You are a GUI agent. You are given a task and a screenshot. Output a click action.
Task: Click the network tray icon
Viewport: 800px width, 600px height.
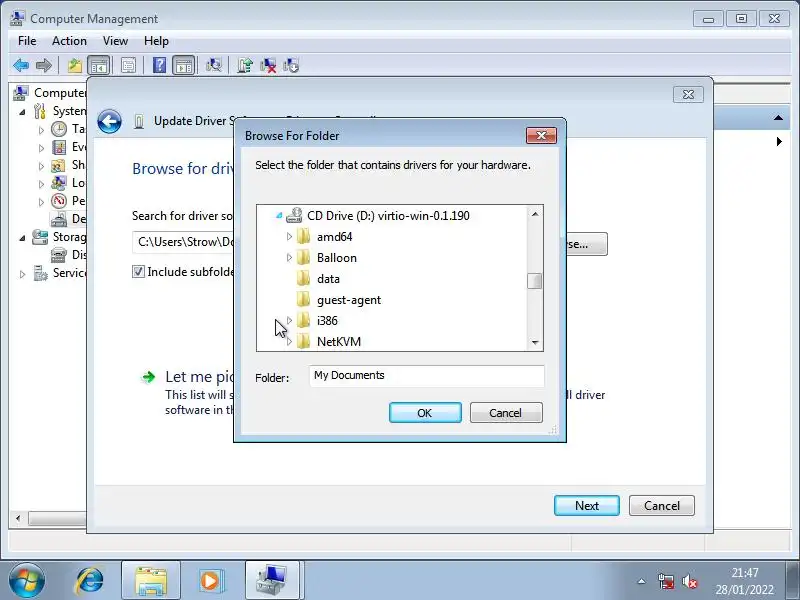click(x=666, y=581)
